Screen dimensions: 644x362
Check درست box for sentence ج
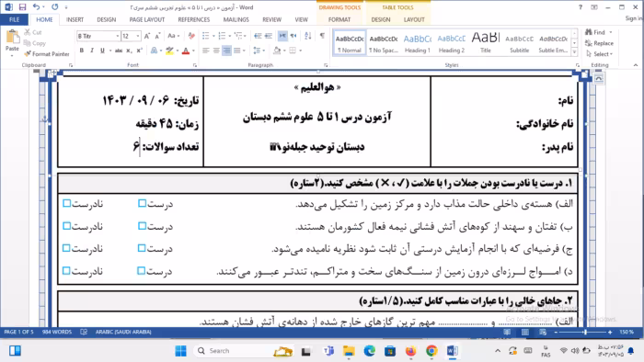(142, 248)
